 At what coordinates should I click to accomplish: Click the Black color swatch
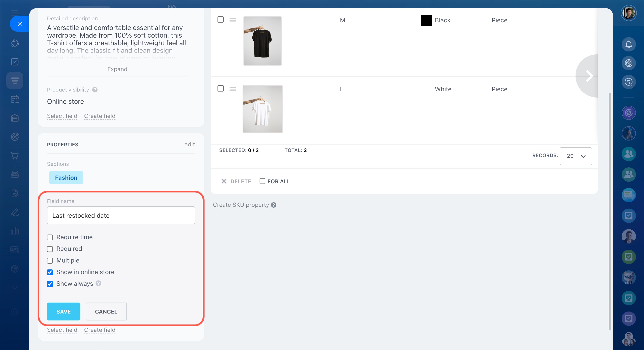tap(426, 20)
